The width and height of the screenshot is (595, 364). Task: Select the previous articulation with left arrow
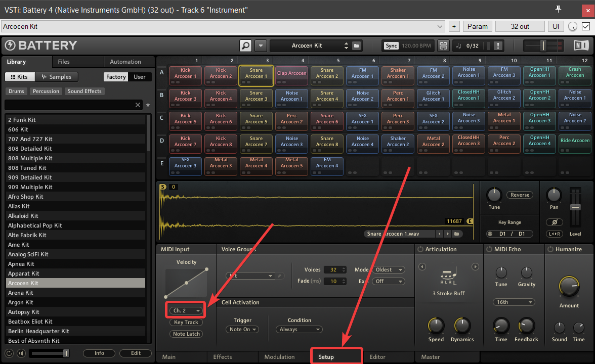point(422,266)
